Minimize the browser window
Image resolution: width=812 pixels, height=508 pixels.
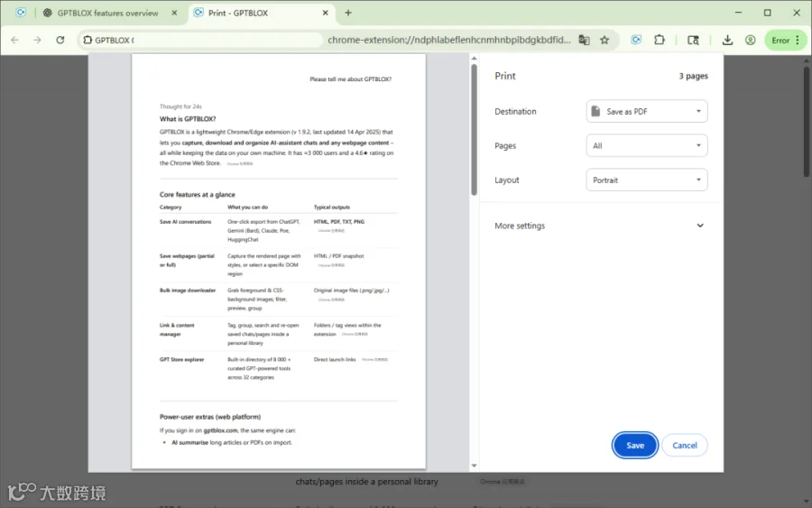tap(738, 13)
